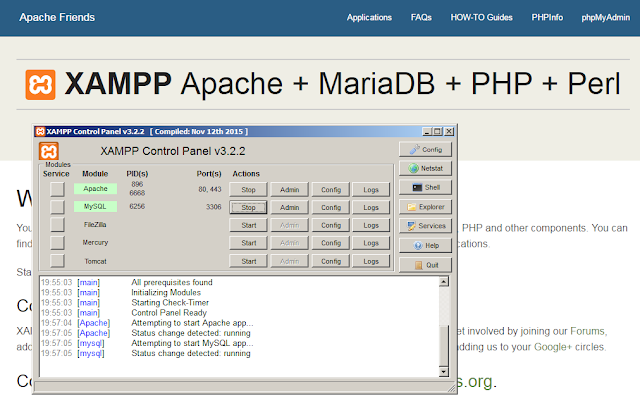The height and width of the screenshot is (401, 640).
Task: Open HOW-TO Guides in the navigation
Action: [481, 18]
